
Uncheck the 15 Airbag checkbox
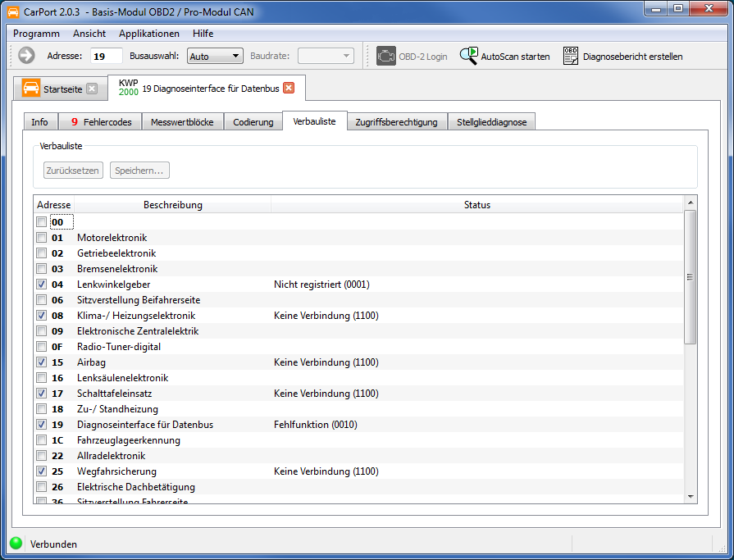(42, 362)
